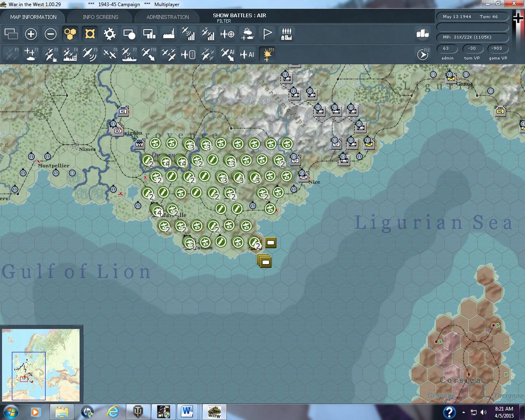The width and height of the screenshot is (525, 420).
Task: Click the gear icon in toolbar
Action: pos(110,34)
